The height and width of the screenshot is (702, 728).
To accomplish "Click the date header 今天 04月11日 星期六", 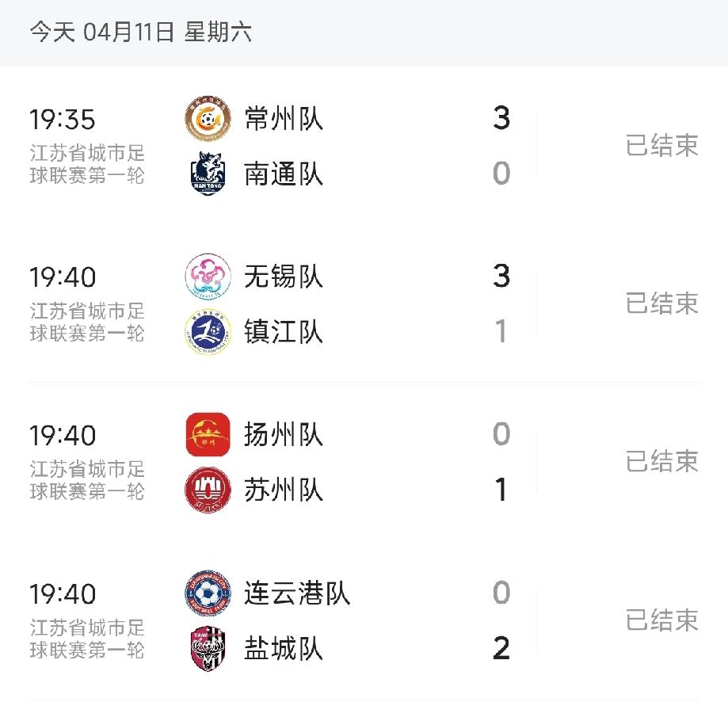I will tap(141, 35).
